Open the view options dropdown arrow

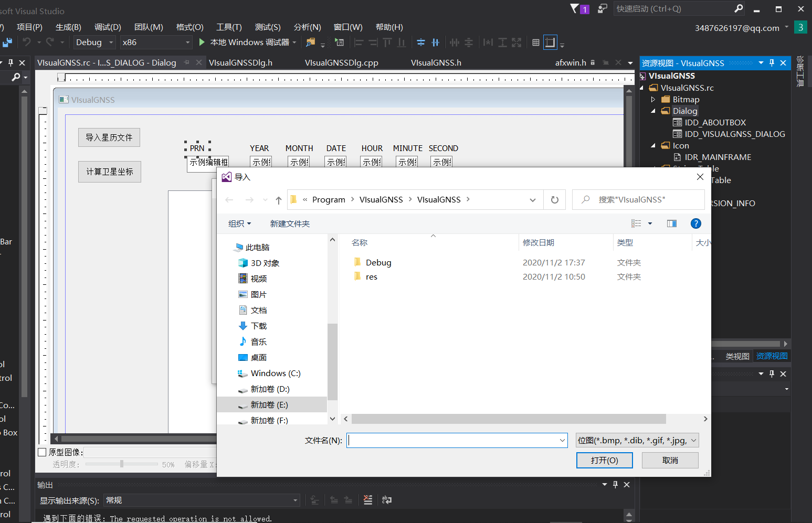(x=650, y=223)
